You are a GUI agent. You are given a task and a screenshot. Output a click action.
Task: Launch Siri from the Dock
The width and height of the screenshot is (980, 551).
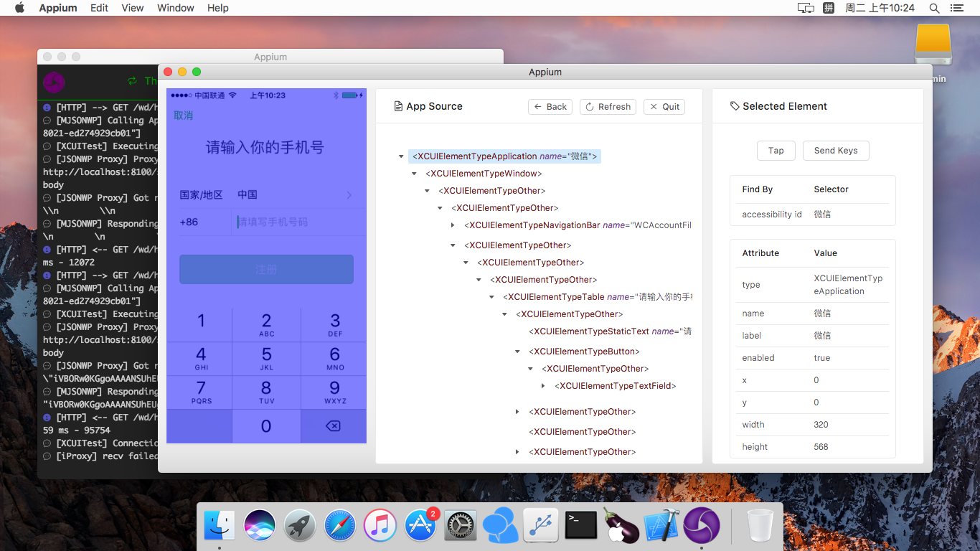(260, 525)
